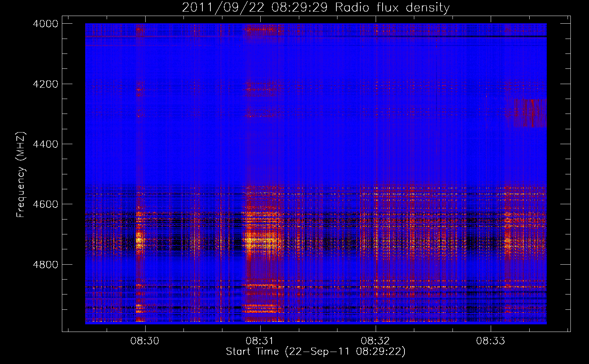
Task: Click the Frequency (MHZ) axis title
Action: click(x=21, y=175)
